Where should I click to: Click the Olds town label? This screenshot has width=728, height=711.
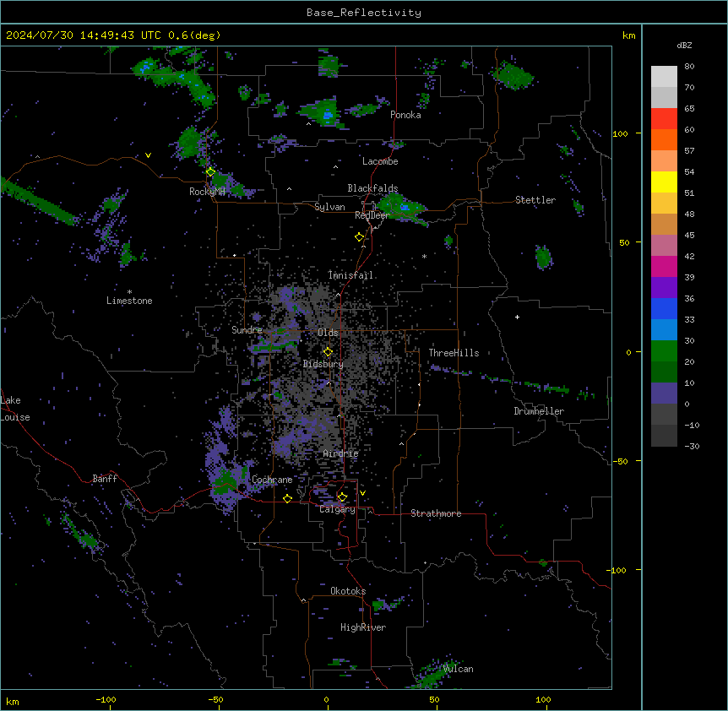pyautogui.click(x=328, y=333)
